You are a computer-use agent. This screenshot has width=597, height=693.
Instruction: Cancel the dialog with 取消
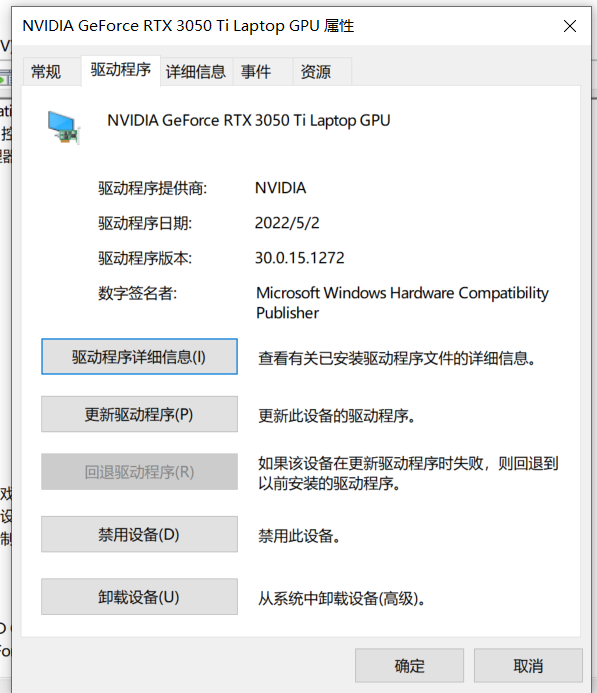pyautogui.click(x=528, y=666)
